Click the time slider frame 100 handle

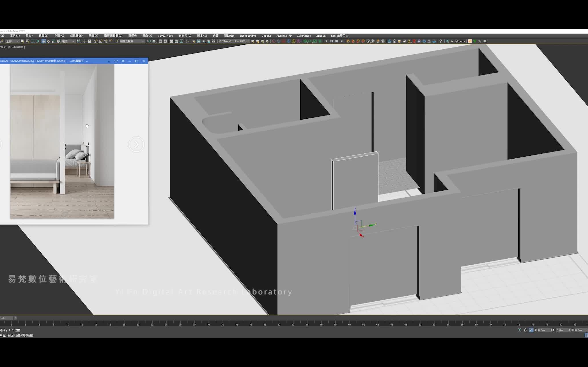point(6,318)
